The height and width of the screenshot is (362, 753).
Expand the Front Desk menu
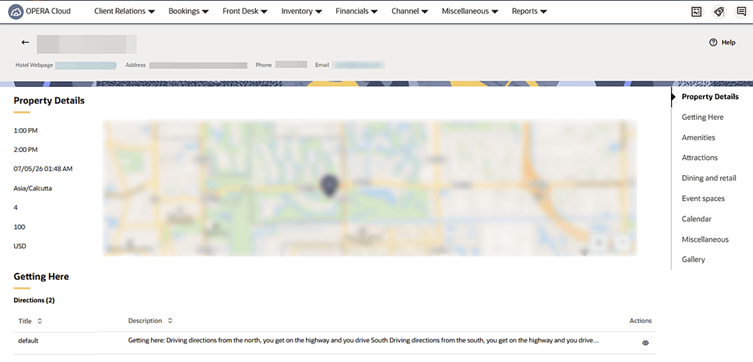(245, 11)
